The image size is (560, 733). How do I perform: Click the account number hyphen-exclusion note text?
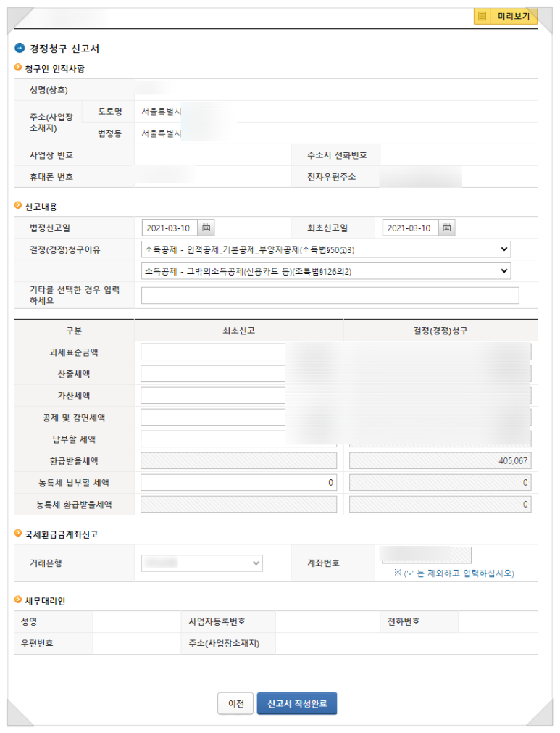(x=454, y=573)
